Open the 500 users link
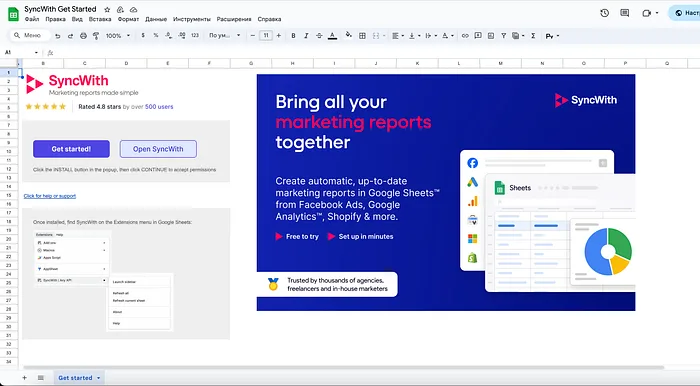The width and height of the screenshot is (700, 386). (159, 107)
